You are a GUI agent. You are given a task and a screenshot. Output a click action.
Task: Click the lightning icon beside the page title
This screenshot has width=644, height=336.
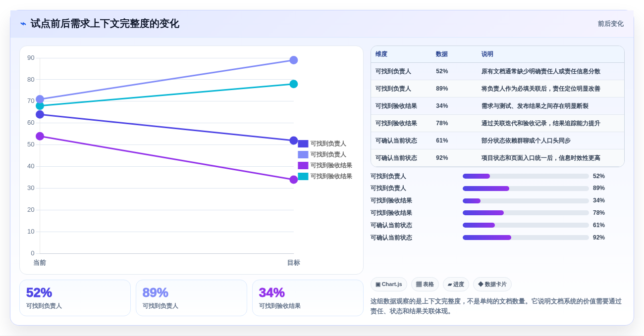point(23,24)
